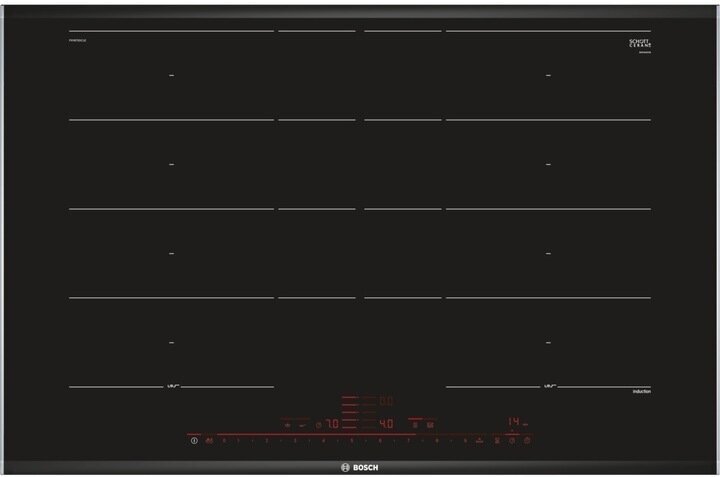The height and width of the screenshot is (477, 720).
Task: Tap the Bosch logo on the front edge
Action: point(359,465)
